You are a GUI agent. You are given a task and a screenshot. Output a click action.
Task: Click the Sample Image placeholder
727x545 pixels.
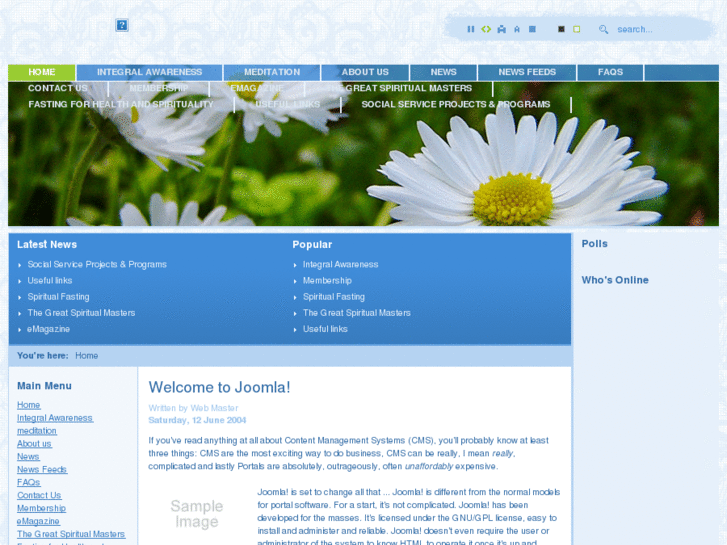point(197,514)
